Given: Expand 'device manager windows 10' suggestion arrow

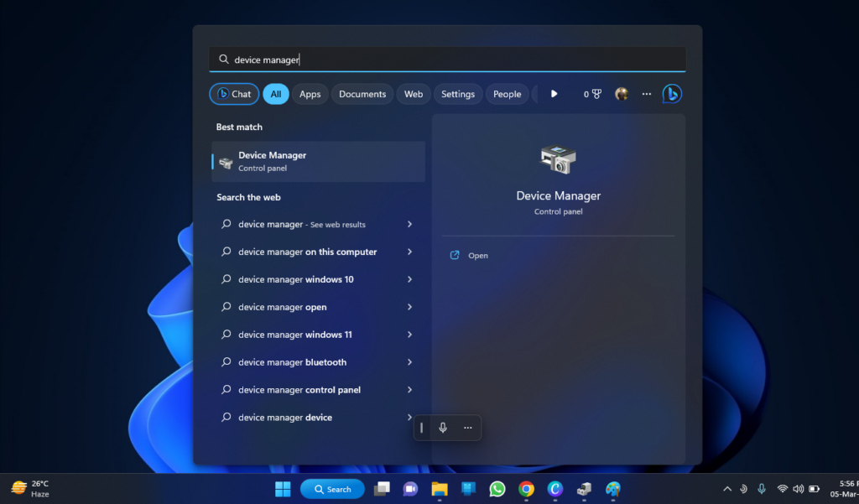Looking at the screenshot, I should pos(409,279).
